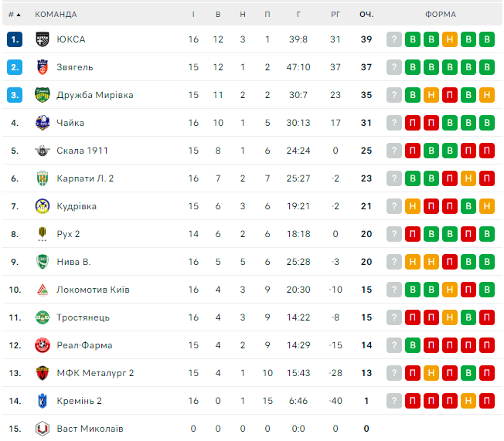Open the Васт Миколаїв team link
The width and height of the screenshot is (504, 441).
tap(90, 429)
